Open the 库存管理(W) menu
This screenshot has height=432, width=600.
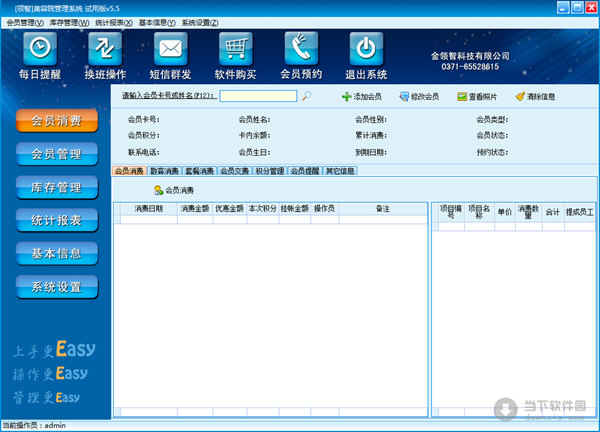coord(69,23)
